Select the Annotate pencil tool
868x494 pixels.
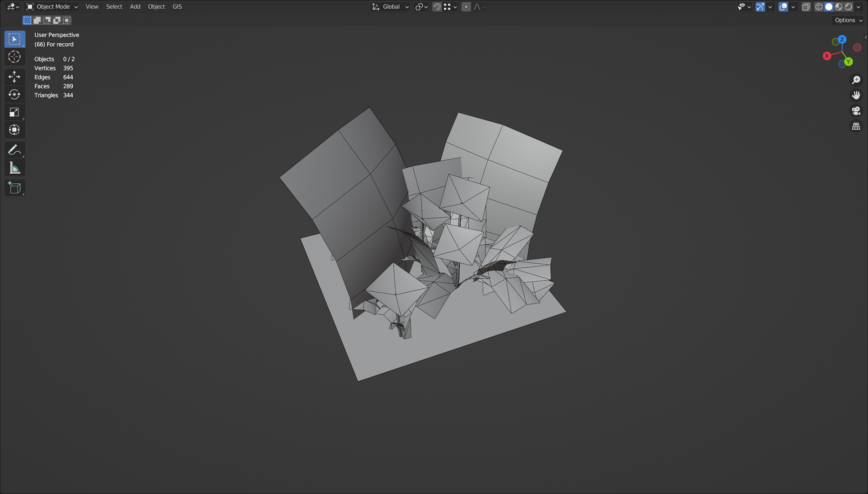[14, 150]
